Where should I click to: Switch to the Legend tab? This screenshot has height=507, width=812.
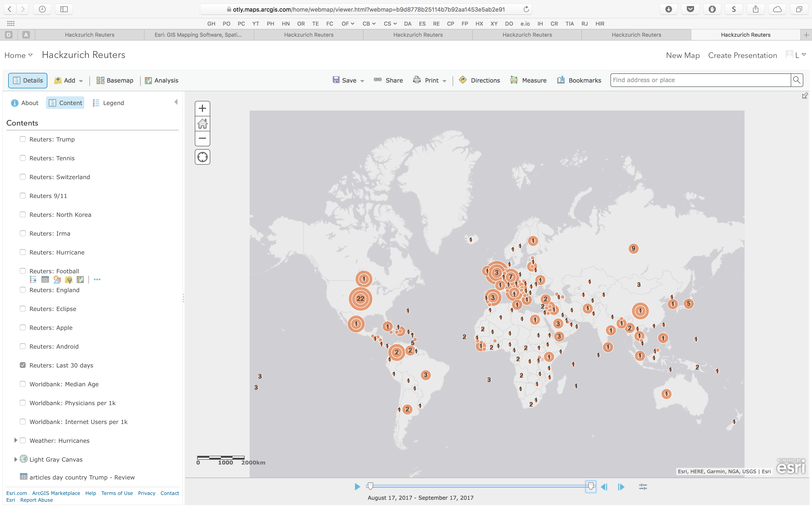[108, 103]
